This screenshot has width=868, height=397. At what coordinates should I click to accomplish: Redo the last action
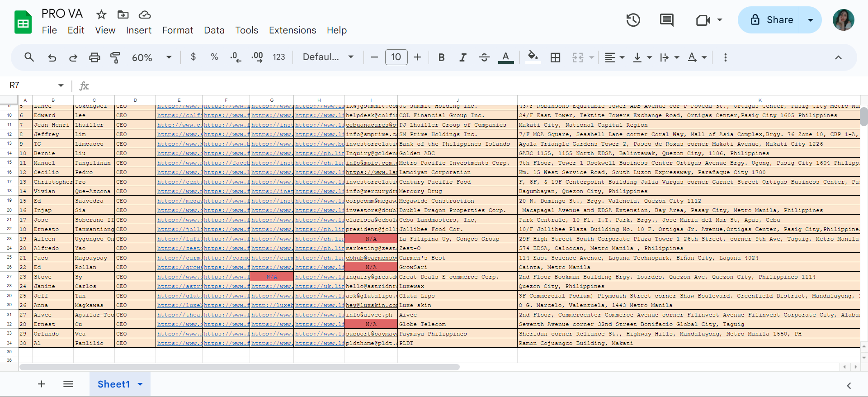pyautogui.click(x=73, y=57)
